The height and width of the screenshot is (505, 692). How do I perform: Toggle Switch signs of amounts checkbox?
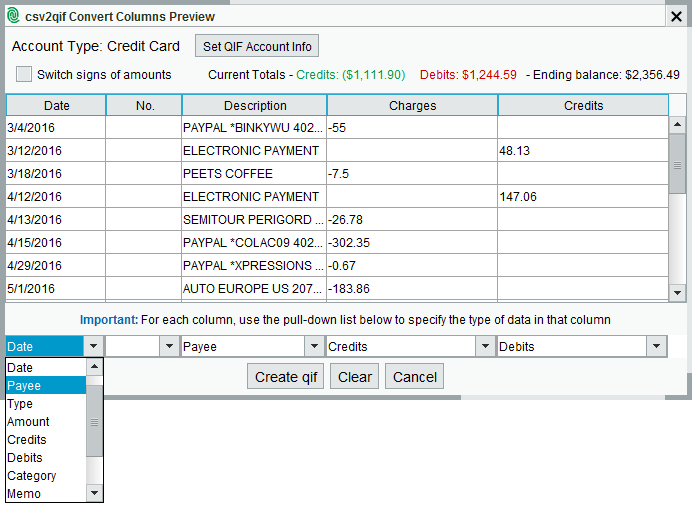pyautogui.click(x=24, y=74)
